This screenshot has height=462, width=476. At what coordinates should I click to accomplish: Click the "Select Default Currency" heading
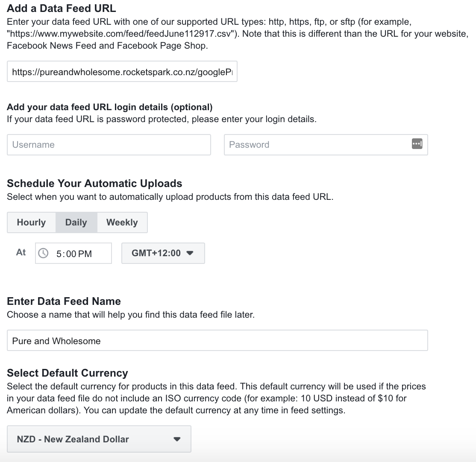[x=68, y=373]
